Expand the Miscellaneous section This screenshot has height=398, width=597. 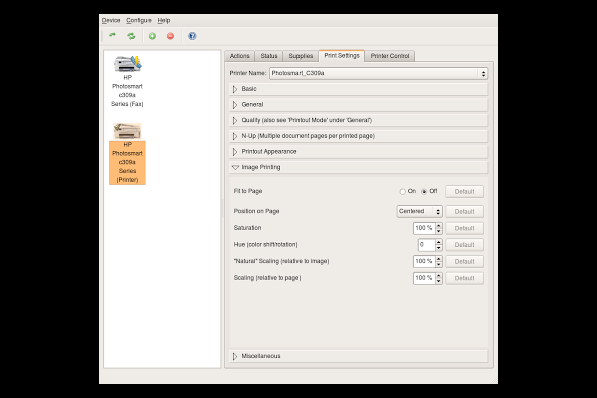click(x=359, y=356)
